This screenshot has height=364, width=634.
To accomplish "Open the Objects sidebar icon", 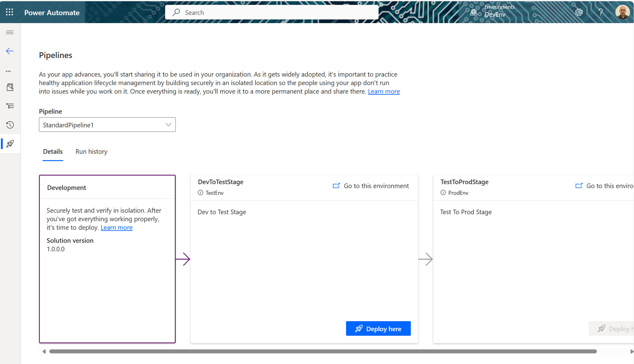I will click(10, 88).
